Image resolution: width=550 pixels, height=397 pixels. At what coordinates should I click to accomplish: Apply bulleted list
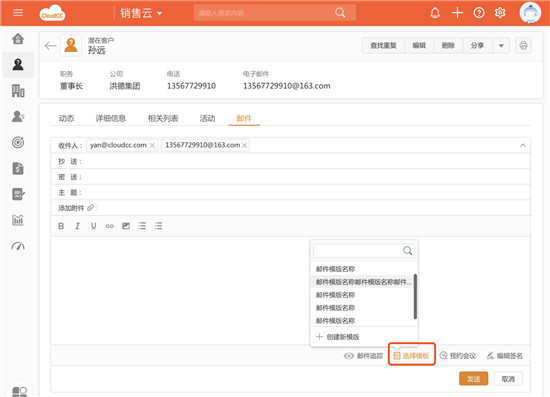click(x=142, y=226)
